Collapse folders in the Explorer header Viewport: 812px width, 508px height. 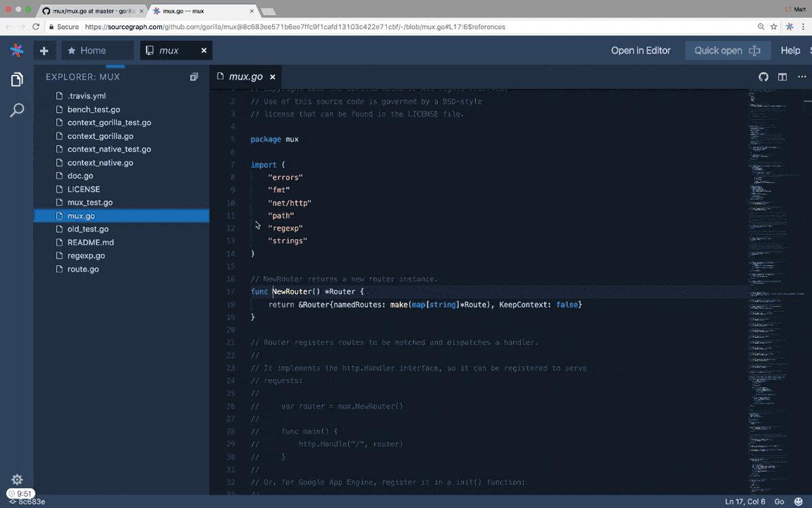(194, 76)
